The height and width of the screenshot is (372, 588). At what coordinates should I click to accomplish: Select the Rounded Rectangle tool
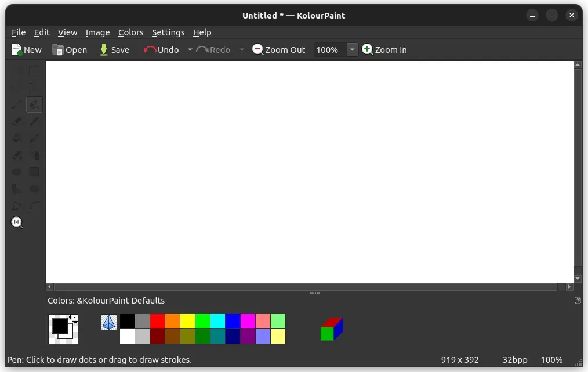(x=17, y=172)
